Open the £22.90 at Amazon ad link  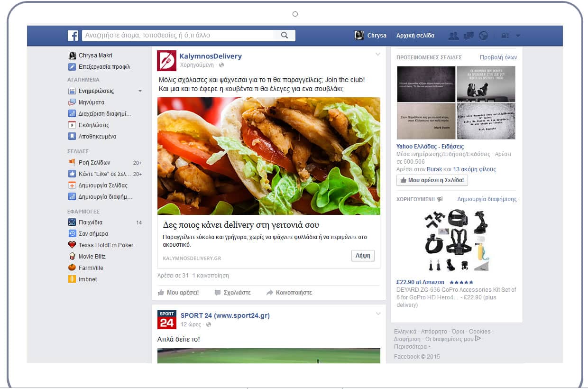(434, 282)
